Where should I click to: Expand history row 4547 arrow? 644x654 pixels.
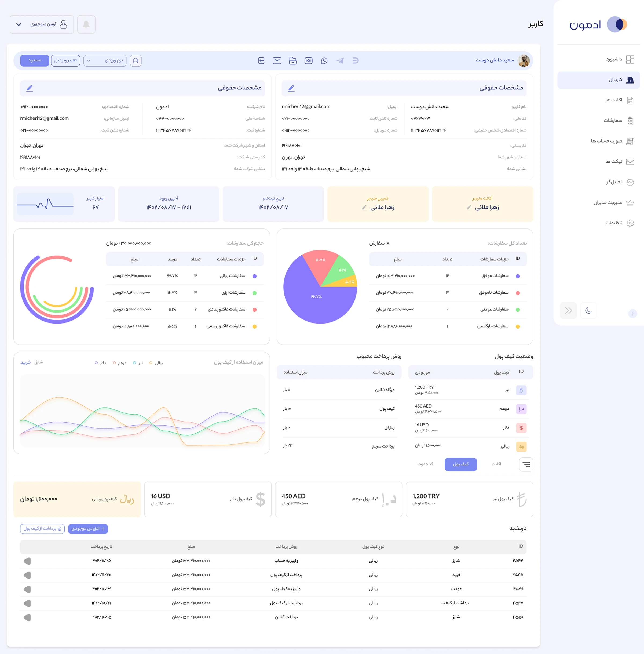pos(27,603)
